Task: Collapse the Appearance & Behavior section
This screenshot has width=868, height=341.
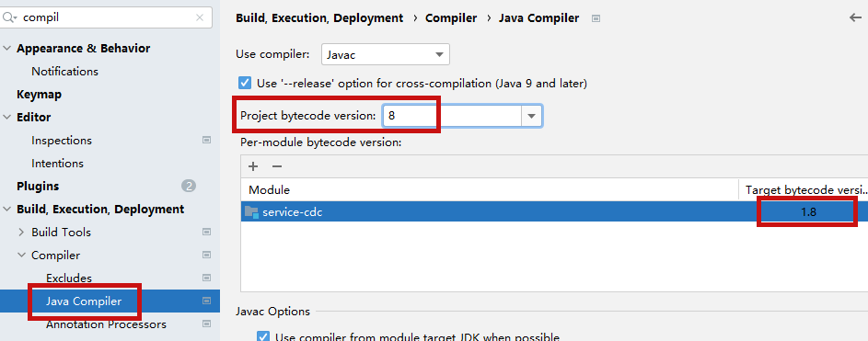Action: [x=6, y=49]
